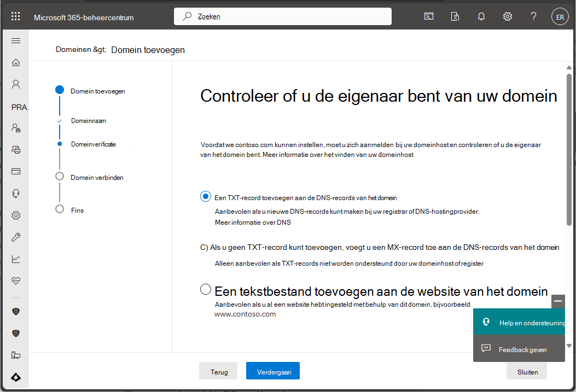Click Fins wizard step
The height and width of the screenshot is (392, 576).
77,210
